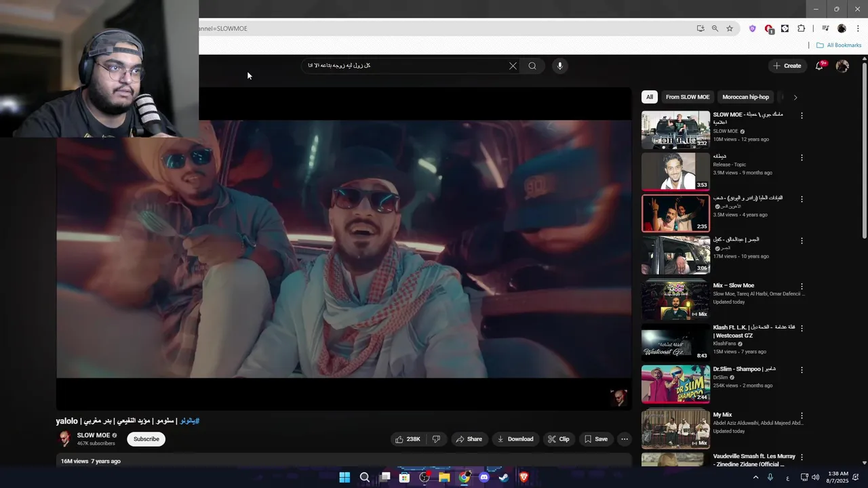
Task: Click the Create button
Action: point(787,66)
